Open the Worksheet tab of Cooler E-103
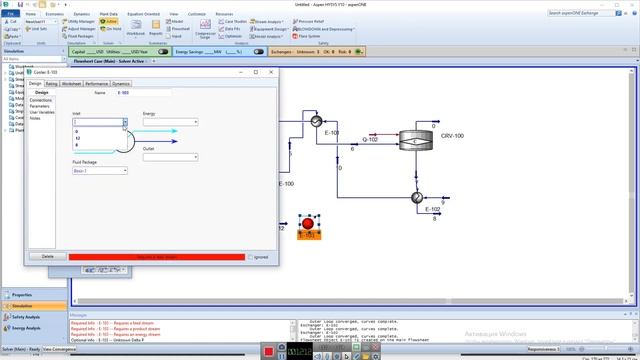 tap(71, 84)
